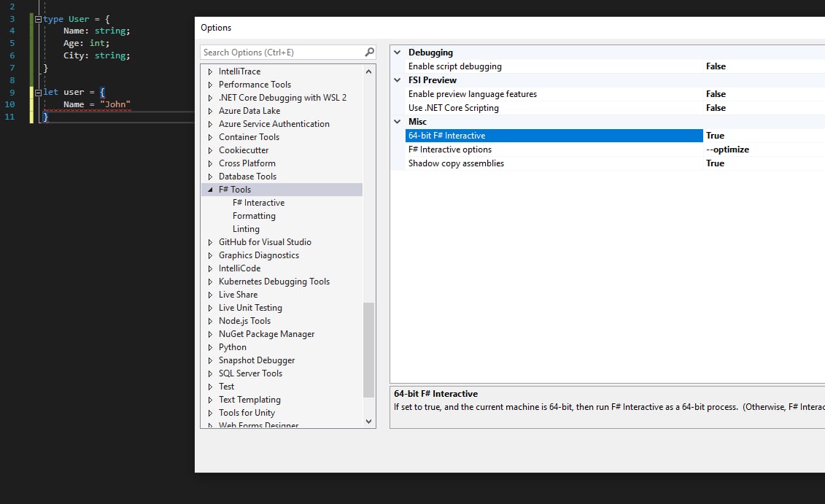The height and width of the screenshot is (504, 825).
Task: Click False value for Enable script debugging
Action: click(716, 66)
